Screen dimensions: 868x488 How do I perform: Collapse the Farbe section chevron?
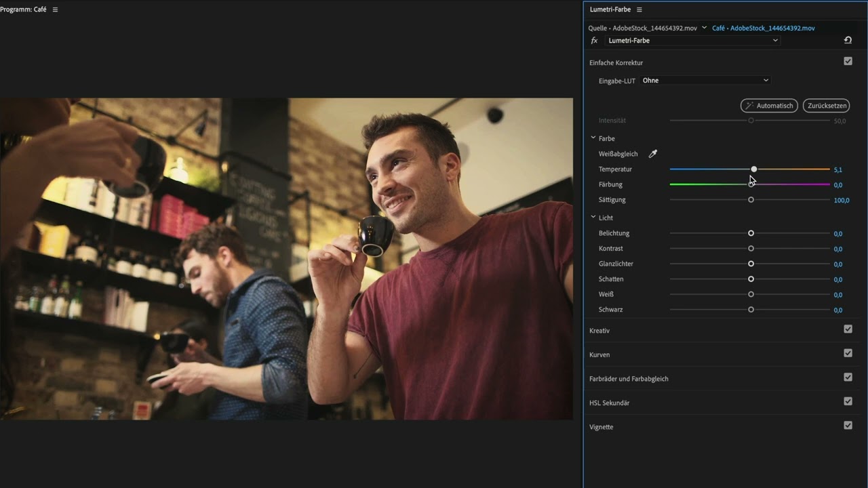(593, 138)
